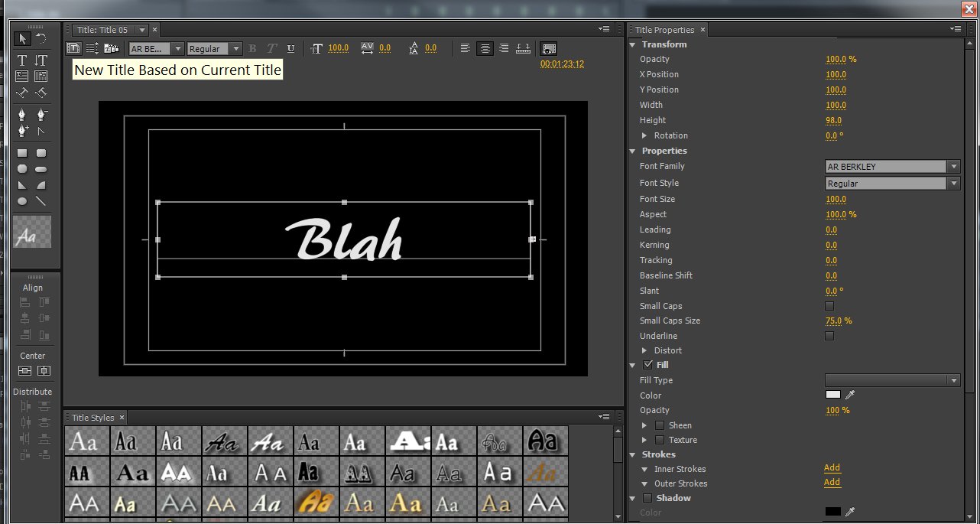The height and width of the screenshot is (524, 980).
Task: Select the Title Styles tab
Action: click(x=92, y=418)
